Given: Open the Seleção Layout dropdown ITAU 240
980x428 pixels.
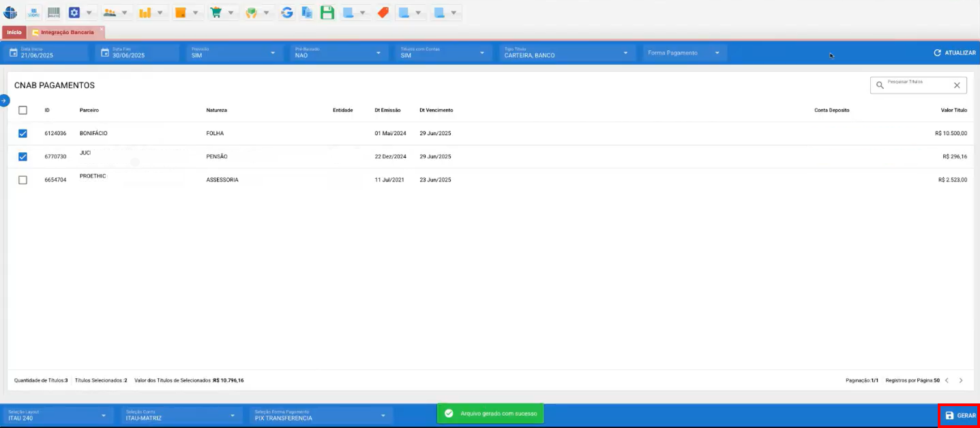Looking at the screenshot, I should pyautogui.click(x=57, y=415).
